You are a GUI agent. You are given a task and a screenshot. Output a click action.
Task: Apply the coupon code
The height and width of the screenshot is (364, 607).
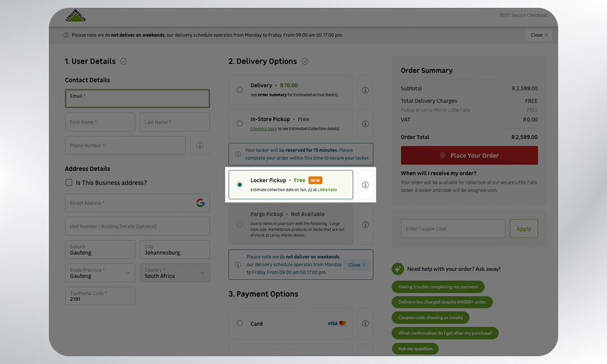[523, 229]
